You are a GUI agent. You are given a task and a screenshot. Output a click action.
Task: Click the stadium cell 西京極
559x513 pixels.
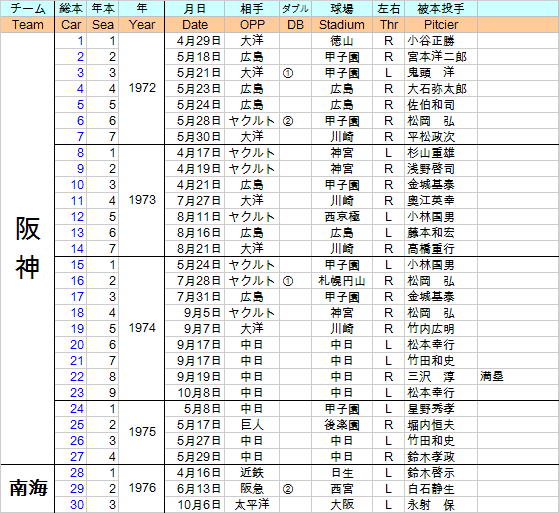[342, 216]
